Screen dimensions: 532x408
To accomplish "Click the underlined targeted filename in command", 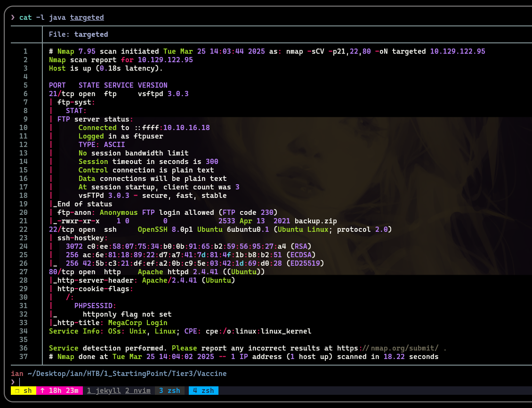I will tap(87, 17).
